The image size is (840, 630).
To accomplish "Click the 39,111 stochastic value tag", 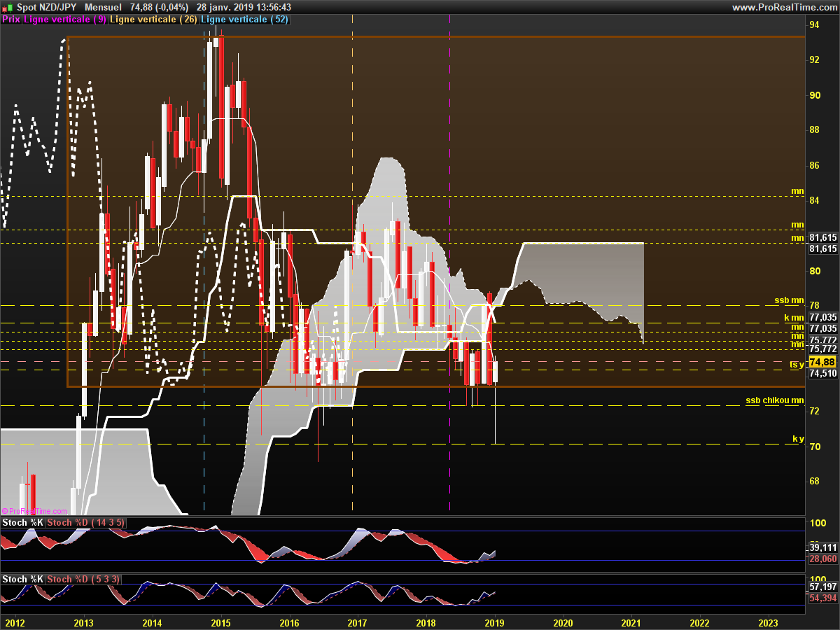I will [x=823, y=547].
